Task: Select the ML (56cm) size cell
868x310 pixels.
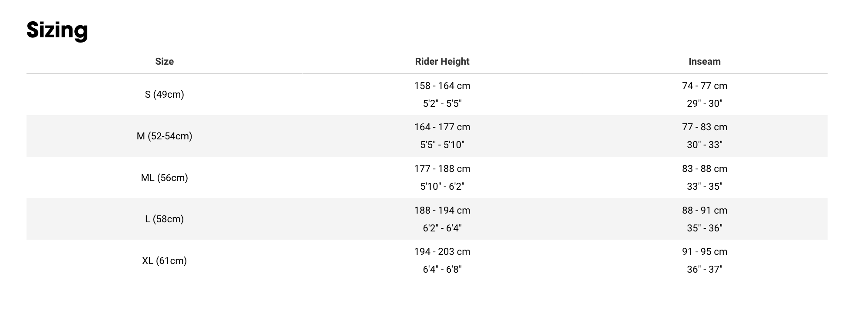Action: (164, 178)
